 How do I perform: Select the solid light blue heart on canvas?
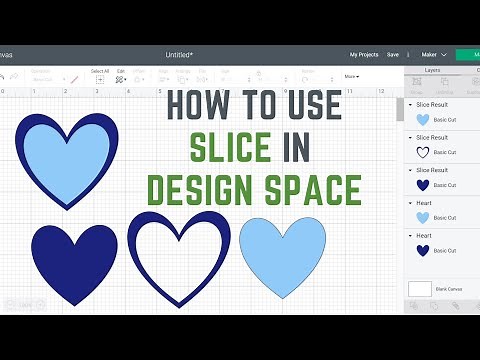283,258
